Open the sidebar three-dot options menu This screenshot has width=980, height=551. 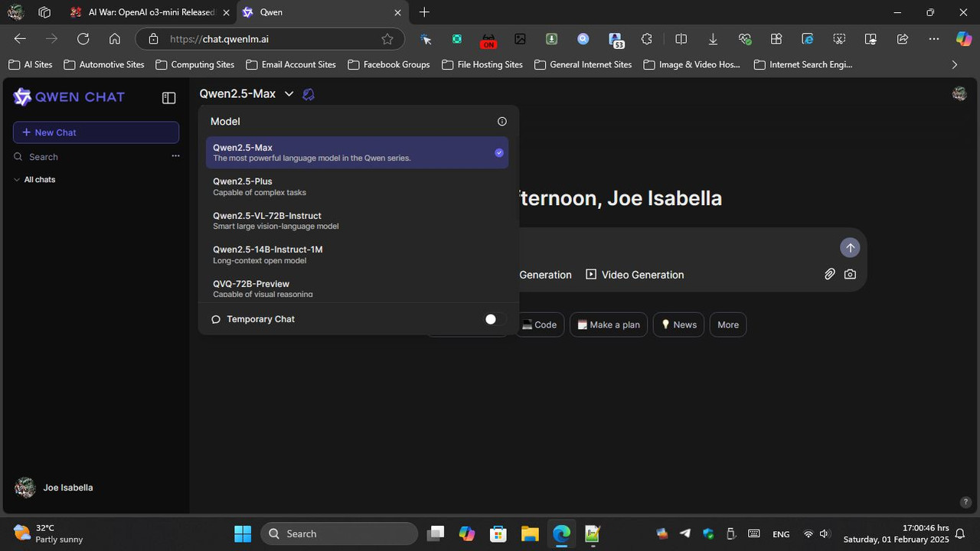coord(175,156)
